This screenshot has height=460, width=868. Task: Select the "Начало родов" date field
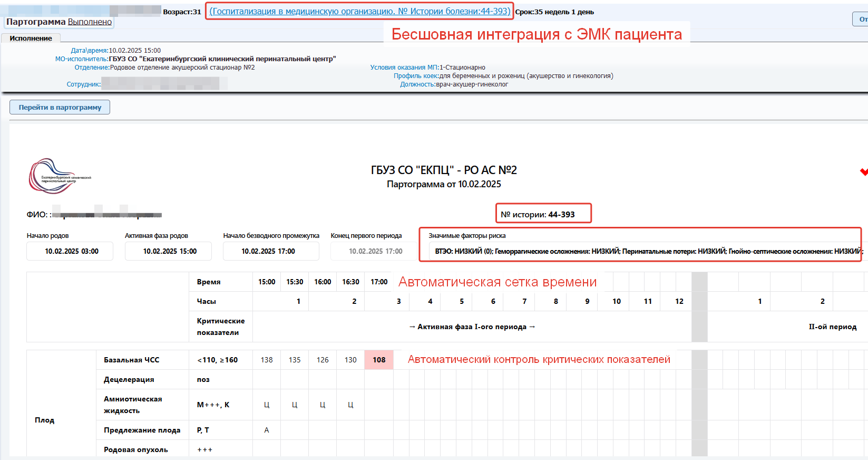point(70,251)
